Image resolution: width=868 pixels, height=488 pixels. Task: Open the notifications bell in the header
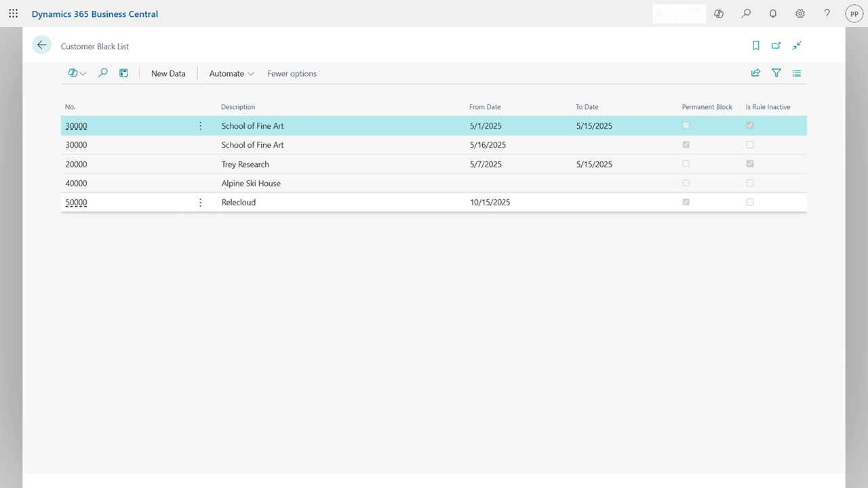[x=772, y=14]
